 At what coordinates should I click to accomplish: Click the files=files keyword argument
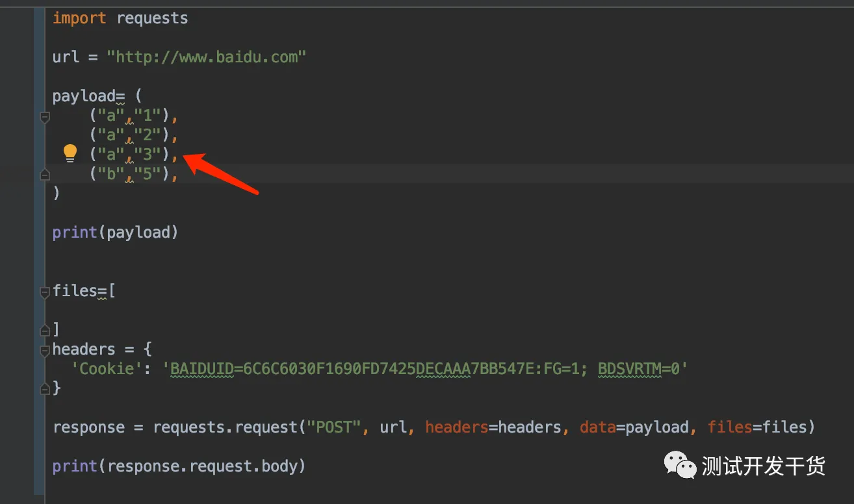[756, 427]
